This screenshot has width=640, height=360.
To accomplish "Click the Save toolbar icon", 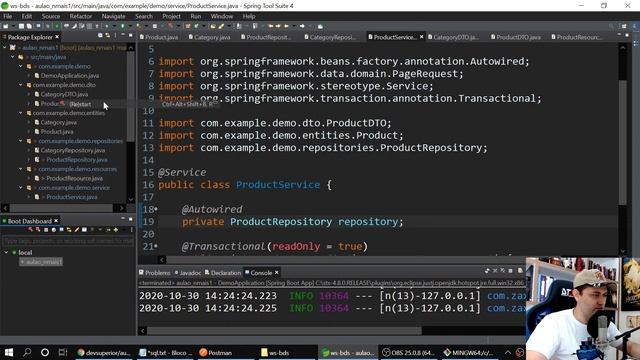I will (x=21, y=26).
